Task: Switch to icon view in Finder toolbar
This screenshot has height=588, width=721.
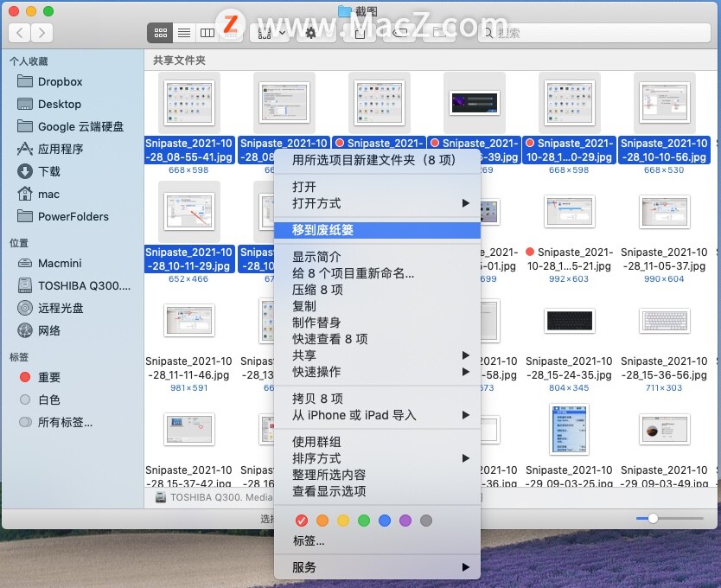Action: [x=160, y=33]
